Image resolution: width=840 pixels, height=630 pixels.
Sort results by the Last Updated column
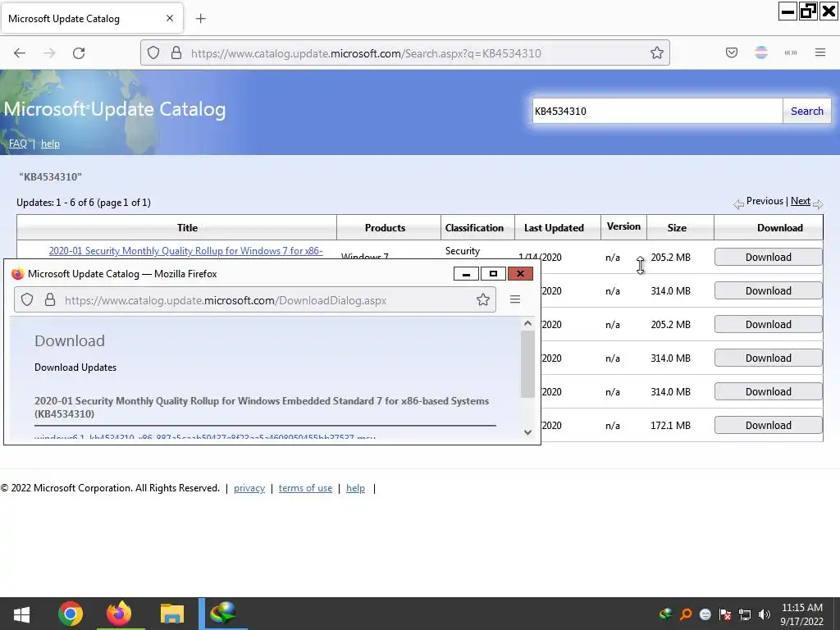click(554, 228)
